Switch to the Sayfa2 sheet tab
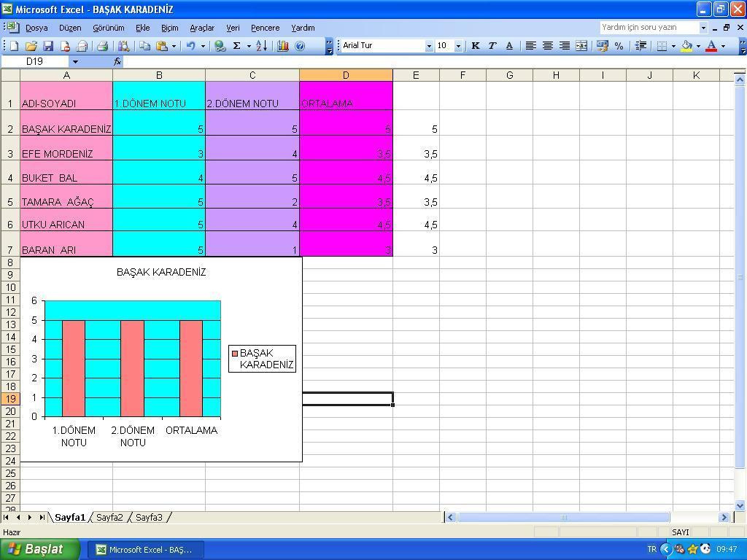Image resolution: width=747 pixels, height=560 pixels. coord(109,518)
